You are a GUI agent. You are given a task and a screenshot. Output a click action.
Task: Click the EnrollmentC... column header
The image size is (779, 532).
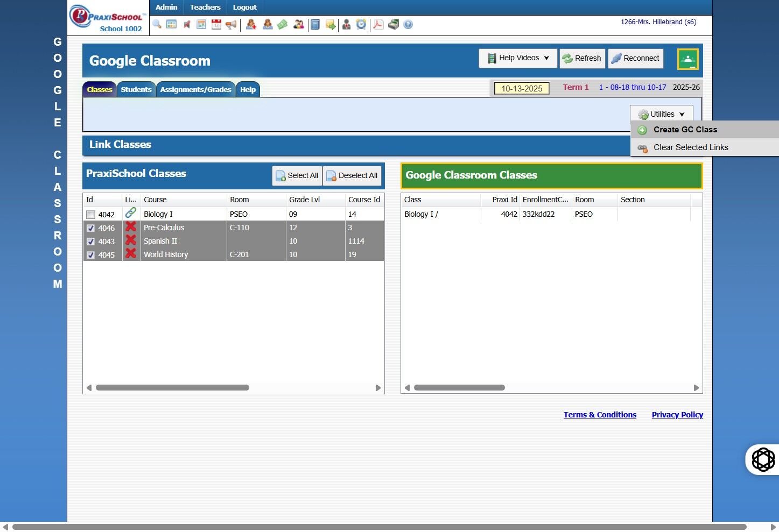pos(545,200)
